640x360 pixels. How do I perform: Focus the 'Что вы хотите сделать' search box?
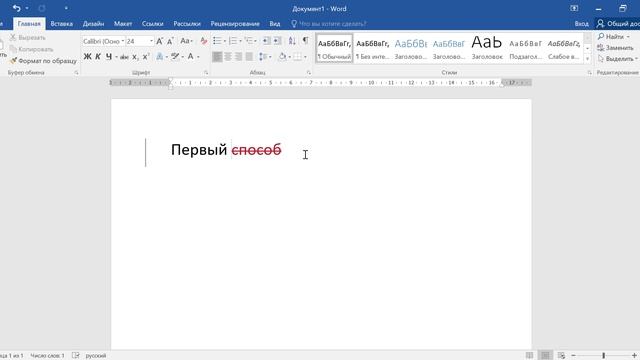tap(329, 24)
